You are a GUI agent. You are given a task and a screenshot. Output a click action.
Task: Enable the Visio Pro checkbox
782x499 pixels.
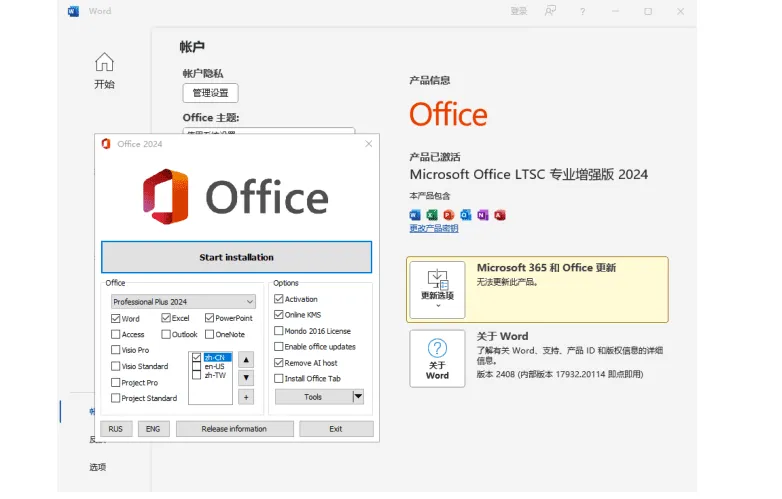click(116, 350)
